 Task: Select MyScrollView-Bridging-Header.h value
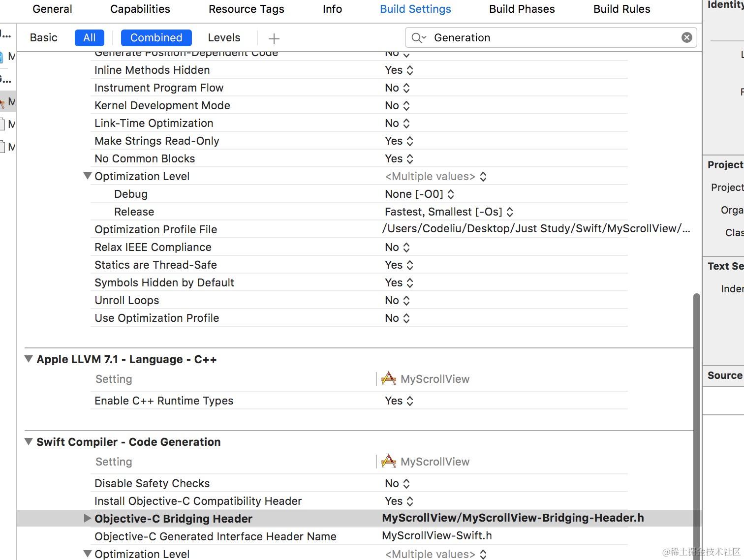[513, 518]
